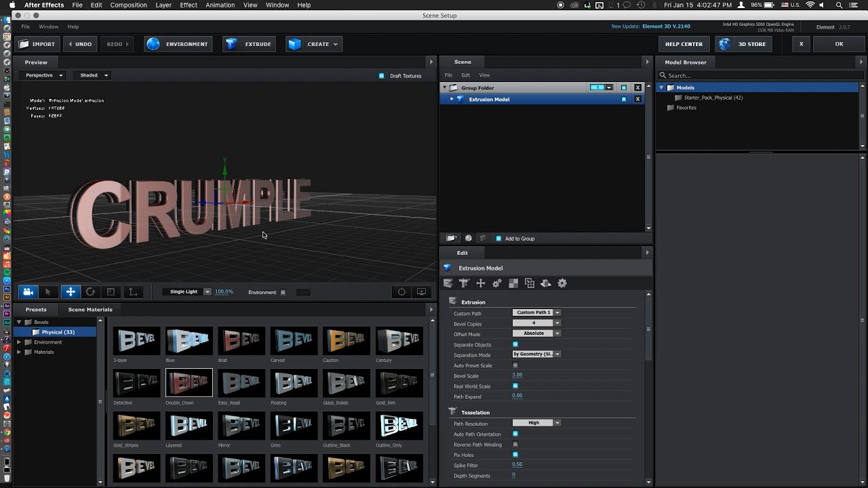Toggle Add to Group checkbox
This screenshot has width=868, height=488.
[x=498, y=239]
